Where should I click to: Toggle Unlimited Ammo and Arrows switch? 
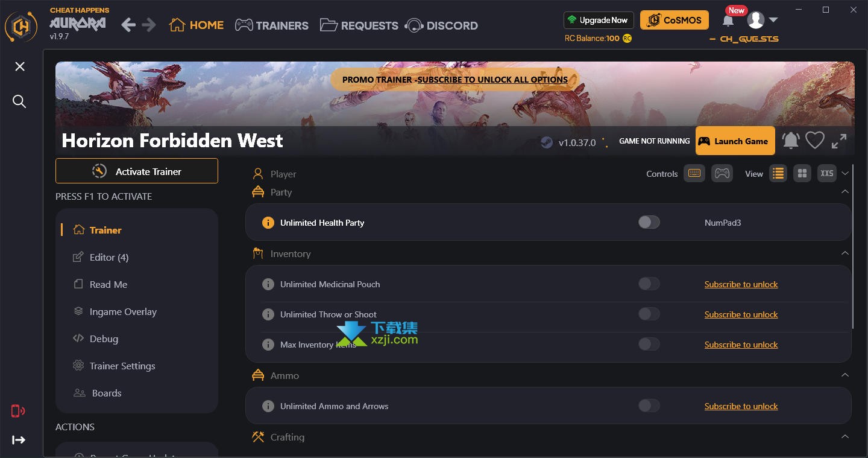coord(649,406)
